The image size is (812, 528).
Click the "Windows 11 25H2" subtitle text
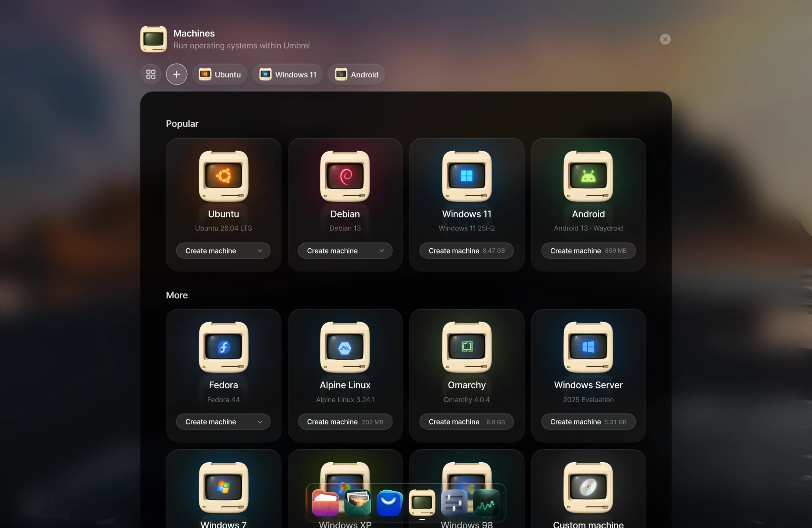click(x=467, y=228)
